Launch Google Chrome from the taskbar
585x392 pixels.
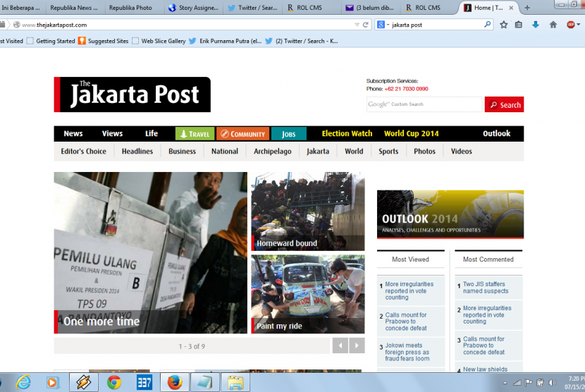(x=114, y=382)
